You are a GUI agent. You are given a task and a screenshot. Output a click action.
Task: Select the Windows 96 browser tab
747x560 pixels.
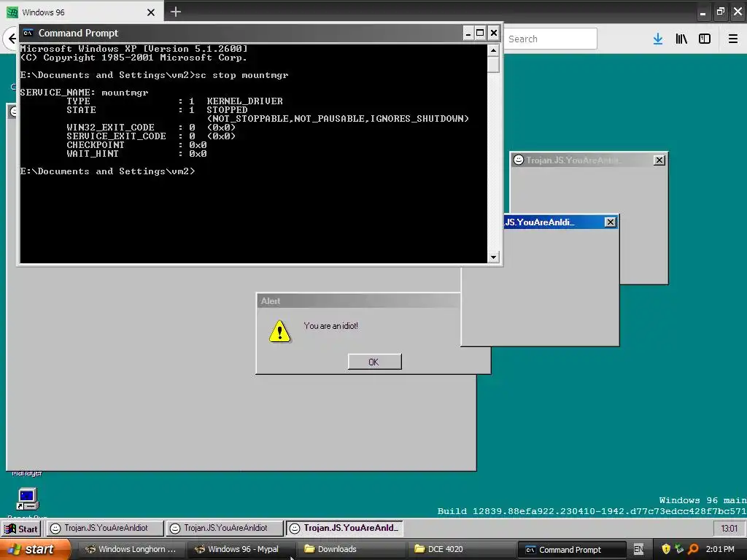[x=82, y=12]
